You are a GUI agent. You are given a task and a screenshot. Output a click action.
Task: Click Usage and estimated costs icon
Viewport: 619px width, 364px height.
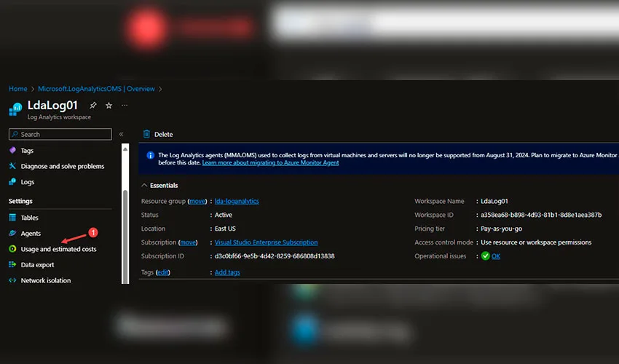[x=12, y=249]
